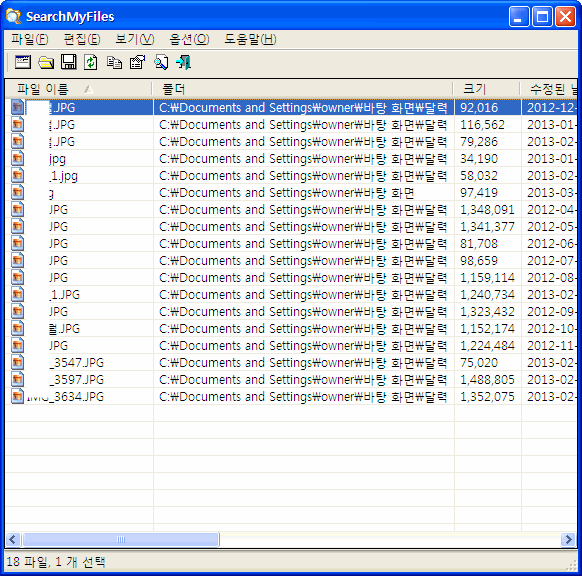Click the exit door toolbar icon

(x=184, y=62)
